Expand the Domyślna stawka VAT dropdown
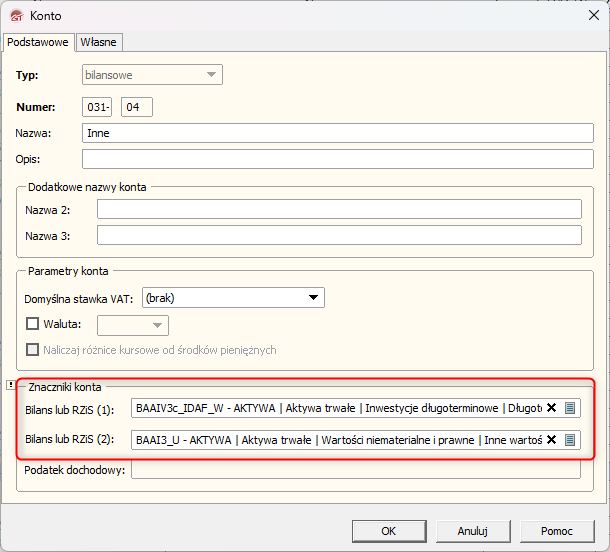The width and height of the screenshot is (610, 552). click(x=314, y=298)
